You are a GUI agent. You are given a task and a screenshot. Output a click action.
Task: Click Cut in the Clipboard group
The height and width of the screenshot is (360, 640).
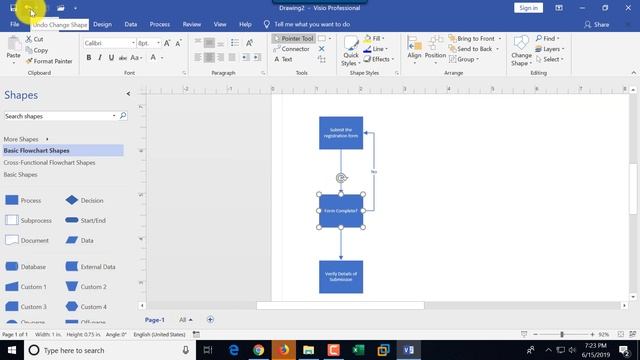click(x=34, y=39)
